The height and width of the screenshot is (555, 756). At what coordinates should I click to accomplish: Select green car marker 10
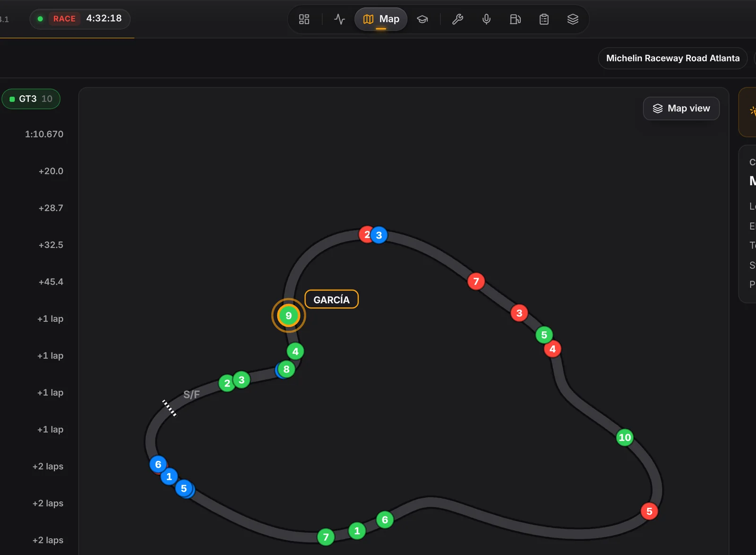(x=625, y=437)
